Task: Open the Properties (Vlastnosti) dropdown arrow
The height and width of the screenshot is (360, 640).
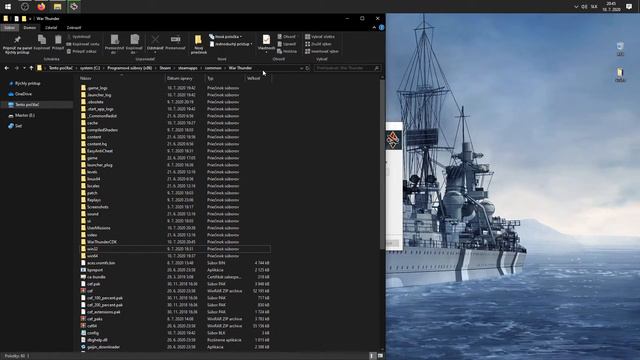Action: click(x=266, y=52)
